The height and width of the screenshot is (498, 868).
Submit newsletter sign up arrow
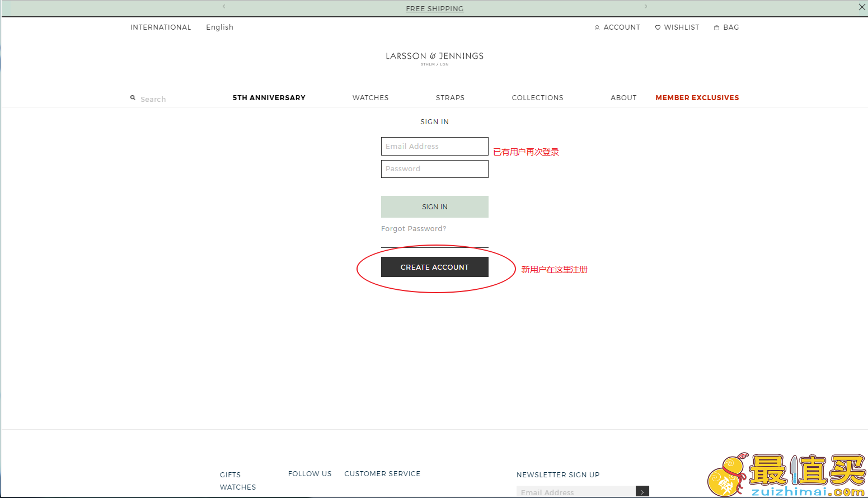click(x=642, y=492)
